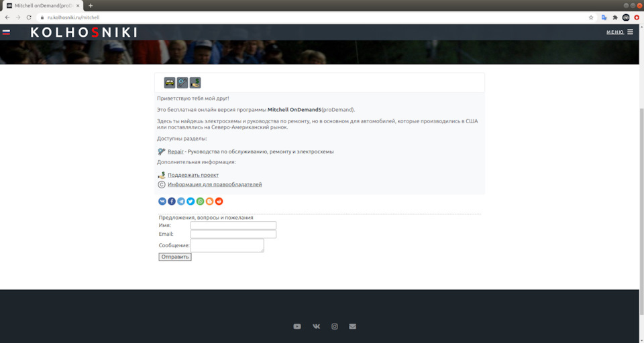Open the car icon in page toolbar
644x343 pixels.
(x=170, y=82)
